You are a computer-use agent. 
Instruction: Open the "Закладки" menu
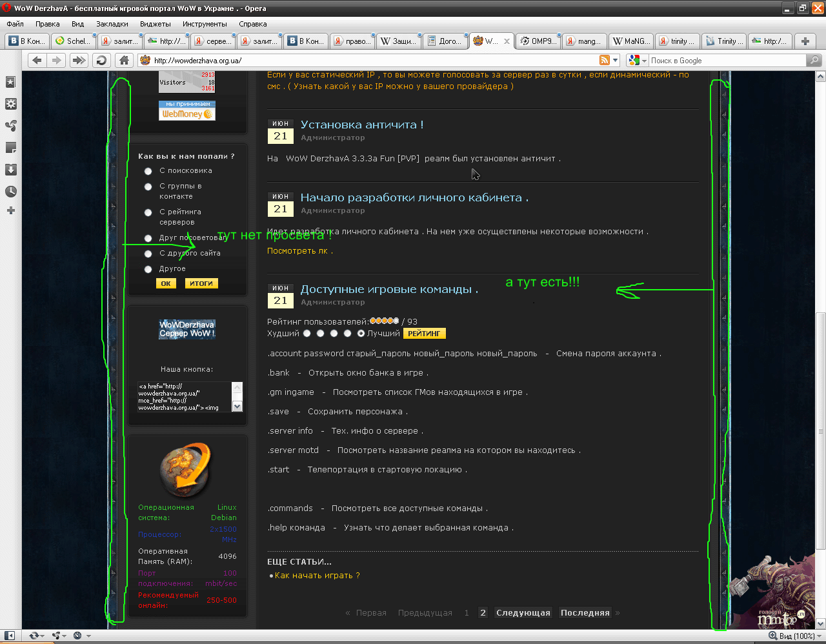(x=112, y=24)
